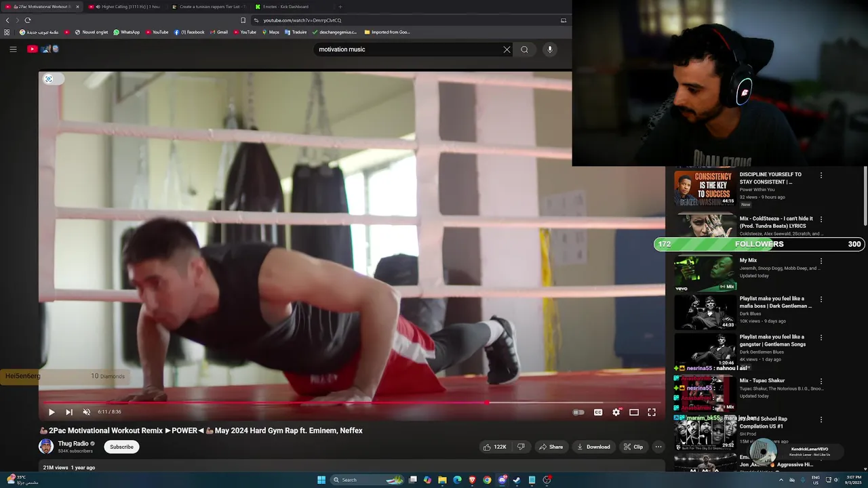Click the Windows taskbar Search box
The image size is (868, 488).
pyautogui.click(x=367, y=480)
